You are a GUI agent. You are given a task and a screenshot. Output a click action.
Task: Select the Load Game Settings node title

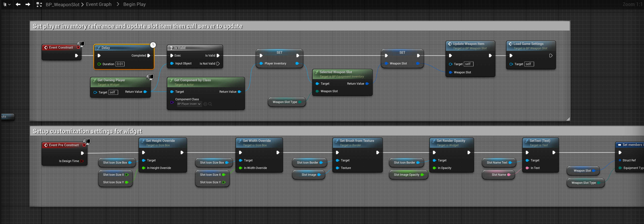[x=528, y=44]
